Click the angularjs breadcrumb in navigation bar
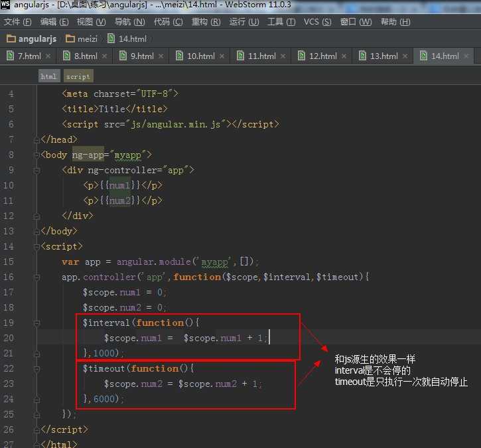This screenshot has width=481, height=448. (37, 39)
